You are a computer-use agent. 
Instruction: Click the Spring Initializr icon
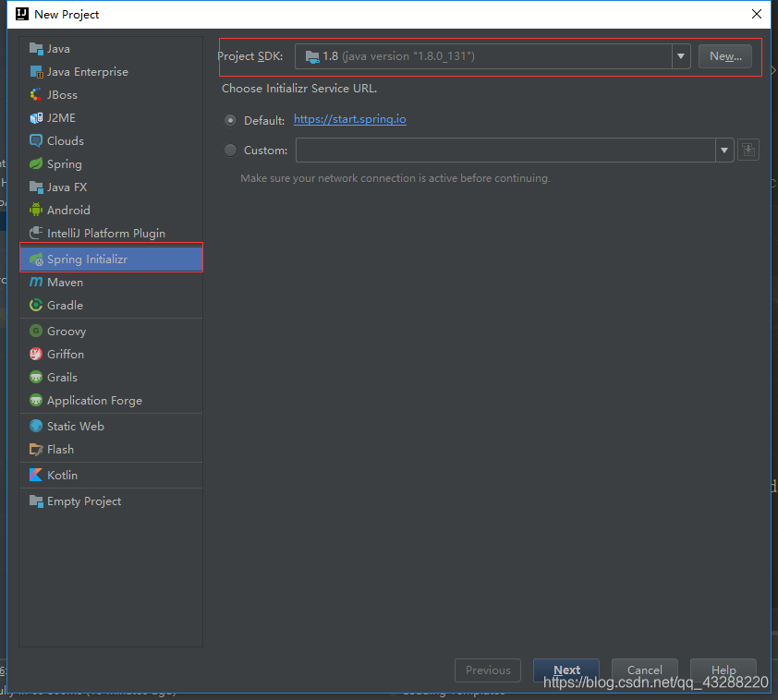36,259
